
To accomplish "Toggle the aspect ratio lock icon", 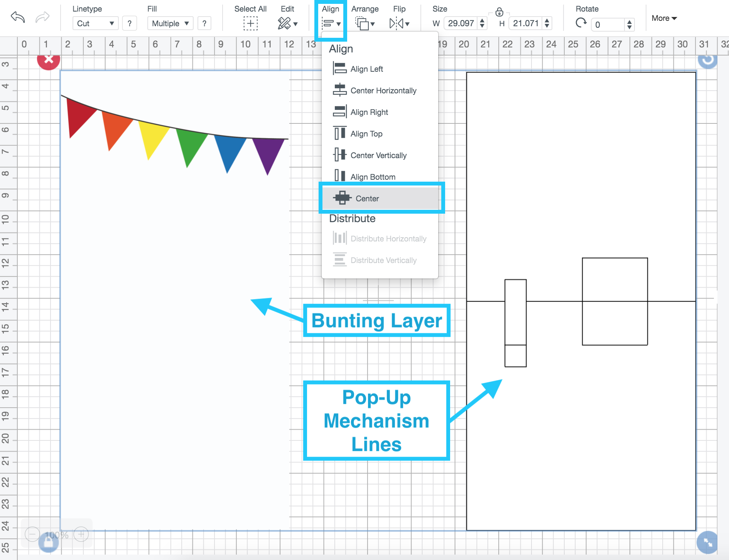I will 499,12.
